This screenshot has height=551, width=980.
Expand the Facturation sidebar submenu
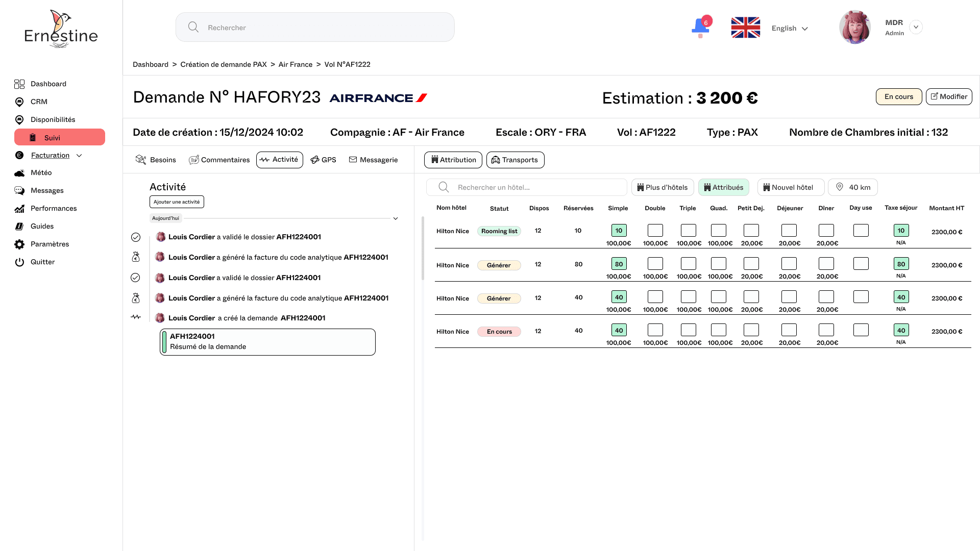pyautogui.click(x=79, y=156)
